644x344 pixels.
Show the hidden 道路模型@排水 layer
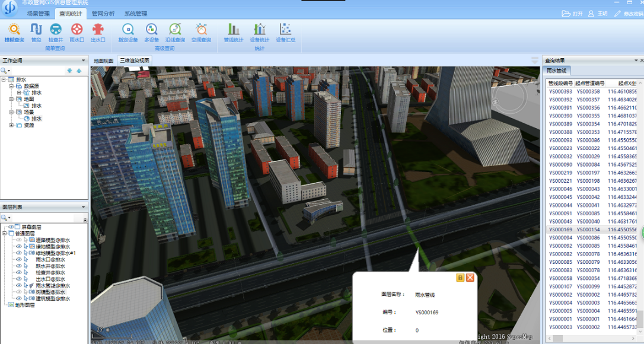point(19,240)
